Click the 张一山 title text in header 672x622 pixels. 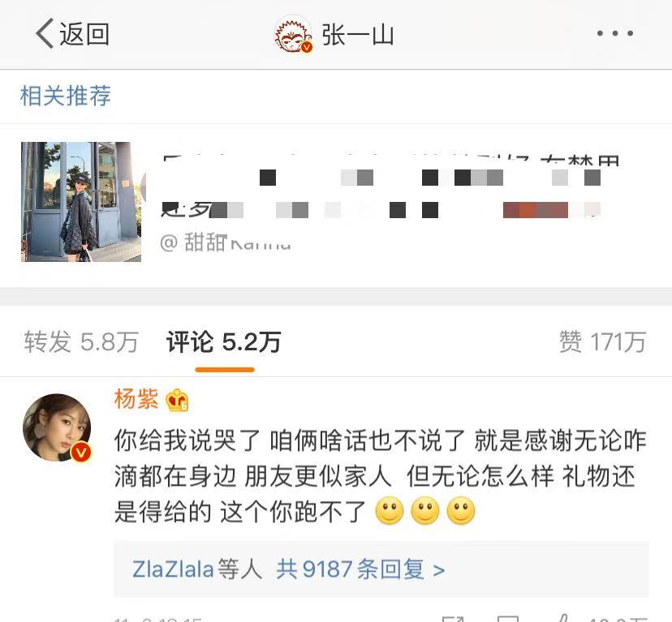[358, 35]
